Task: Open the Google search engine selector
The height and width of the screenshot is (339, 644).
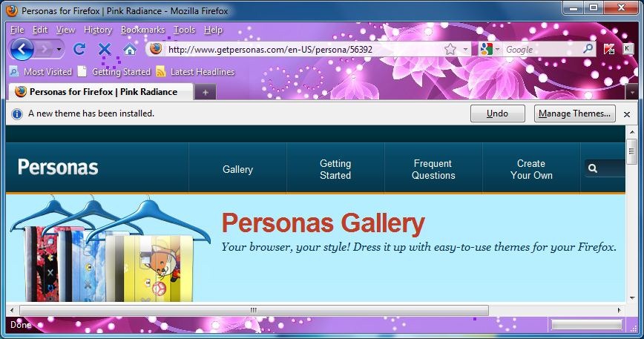Action: click(490, 50)
